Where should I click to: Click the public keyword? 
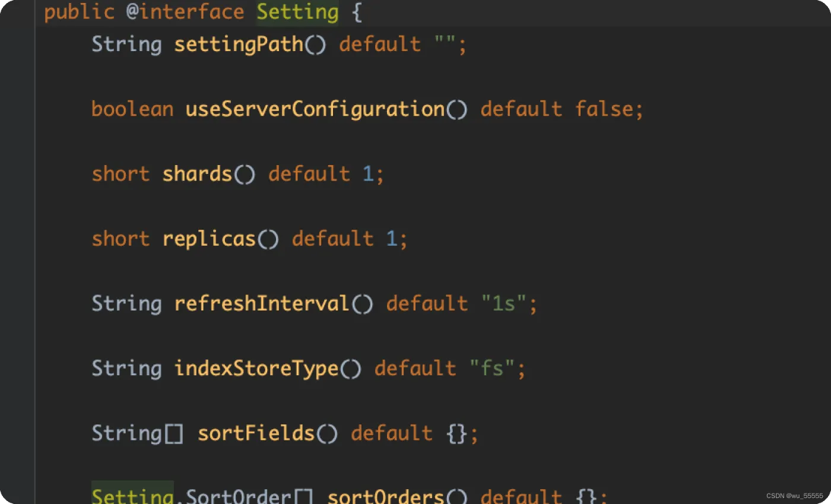(x=79, y=13)
